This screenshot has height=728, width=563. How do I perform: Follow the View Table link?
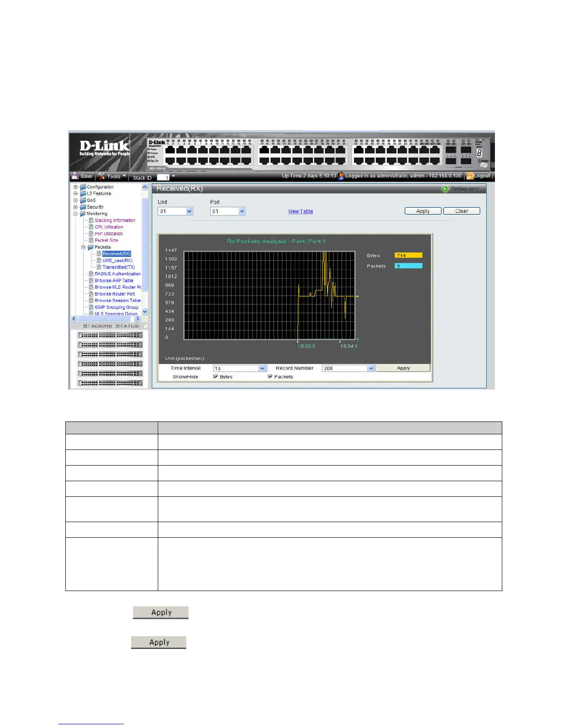[300, 211]
